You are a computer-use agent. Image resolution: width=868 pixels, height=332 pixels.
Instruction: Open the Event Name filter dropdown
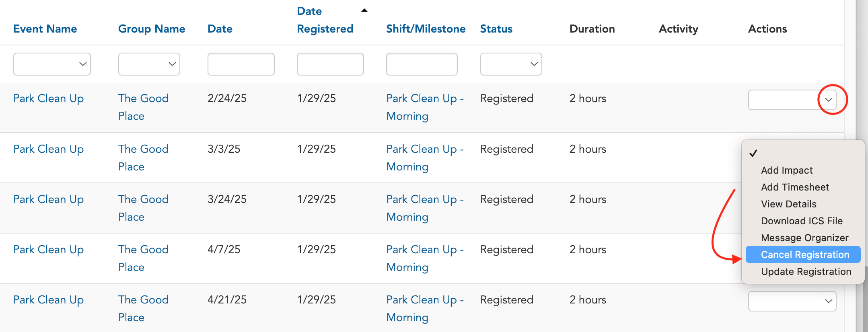52,64
